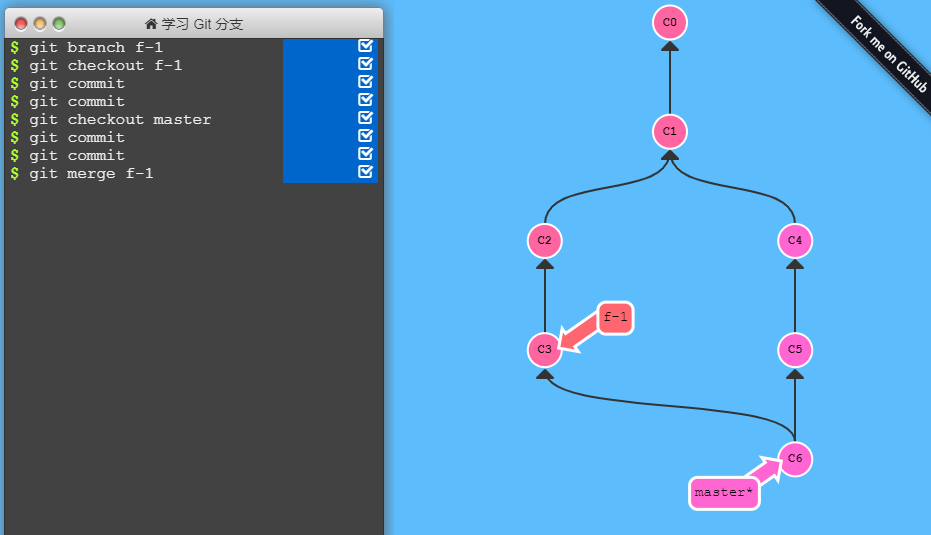Click the yellow minimize window button
This screenshot has width=931, height=535.
(40, 24)
